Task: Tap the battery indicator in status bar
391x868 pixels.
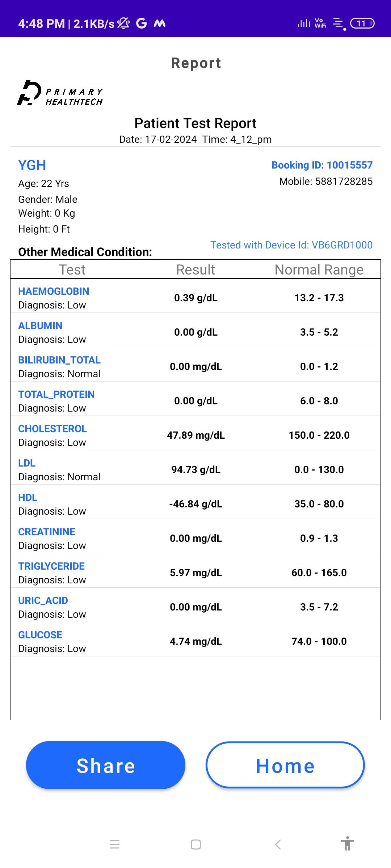Action: pyautogui.click(x=362, y=24)
